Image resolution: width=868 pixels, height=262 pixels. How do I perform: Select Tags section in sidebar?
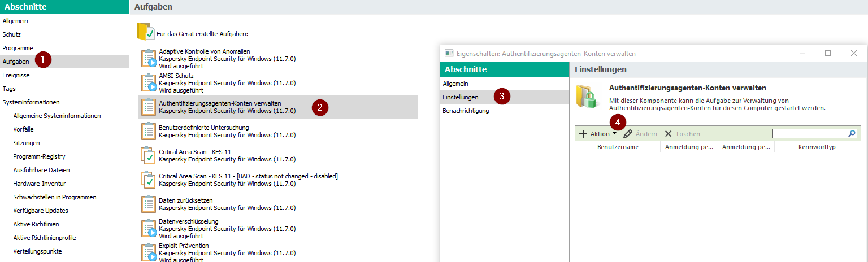[x=9, y=89]
